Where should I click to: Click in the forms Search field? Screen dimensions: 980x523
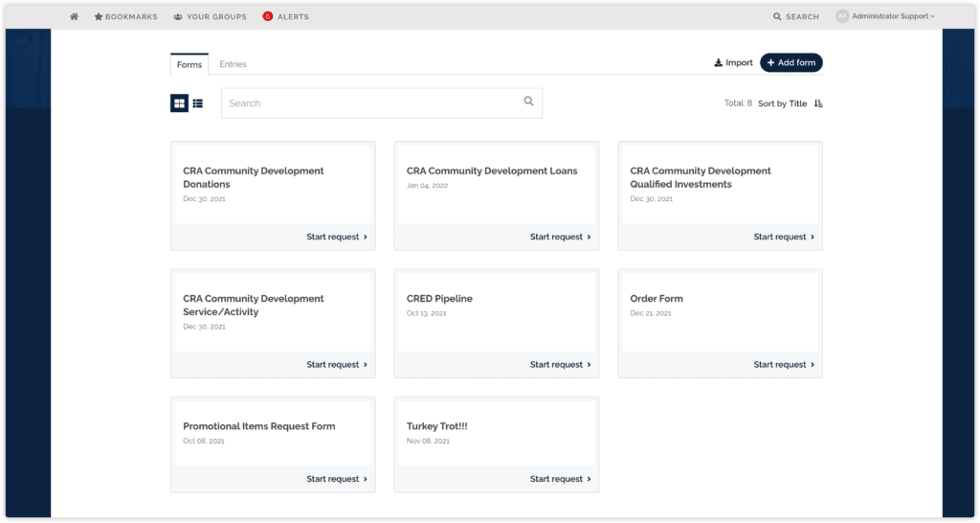click(382, 103)
